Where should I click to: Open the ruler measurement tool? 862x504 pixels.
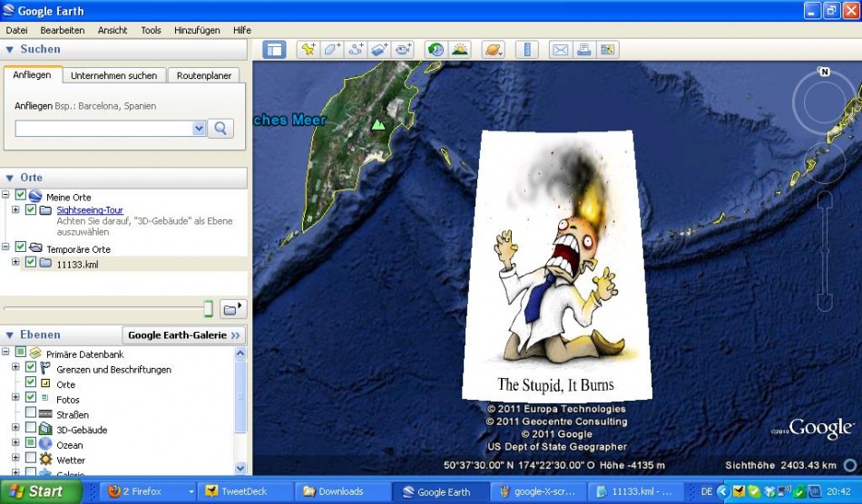[527, 50]
